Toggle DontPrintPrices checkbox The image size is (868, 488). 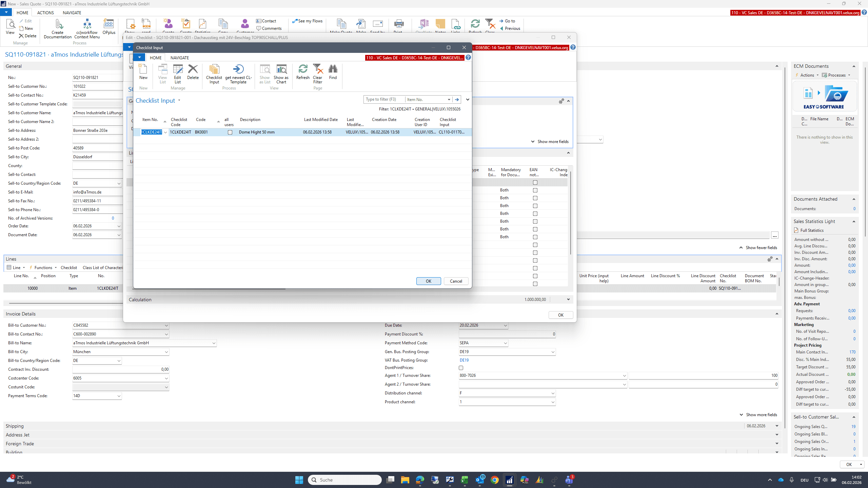click(x=461, y=368)
